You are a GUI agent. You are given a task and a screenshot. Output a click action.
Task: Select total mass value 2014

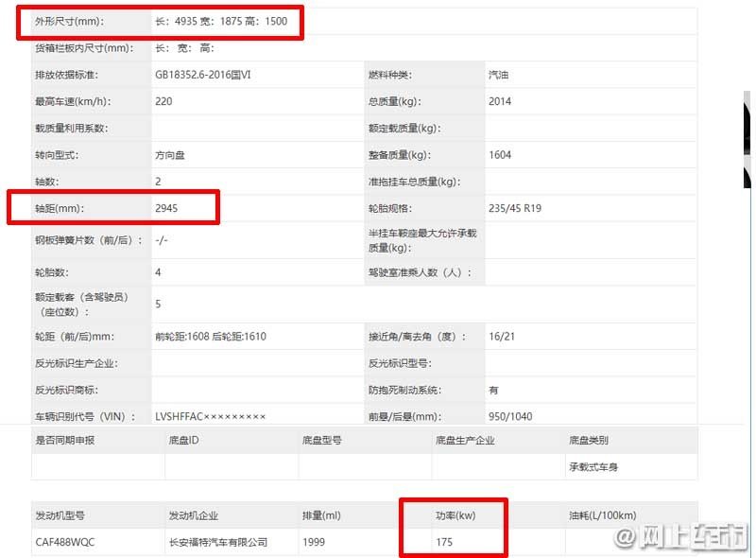[500, 101]
